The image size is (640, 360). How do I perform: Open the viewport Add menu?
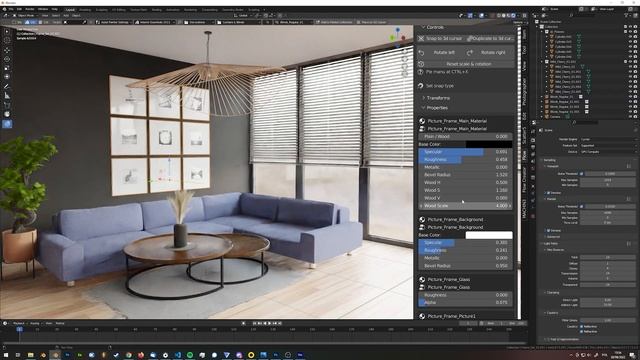66,16
